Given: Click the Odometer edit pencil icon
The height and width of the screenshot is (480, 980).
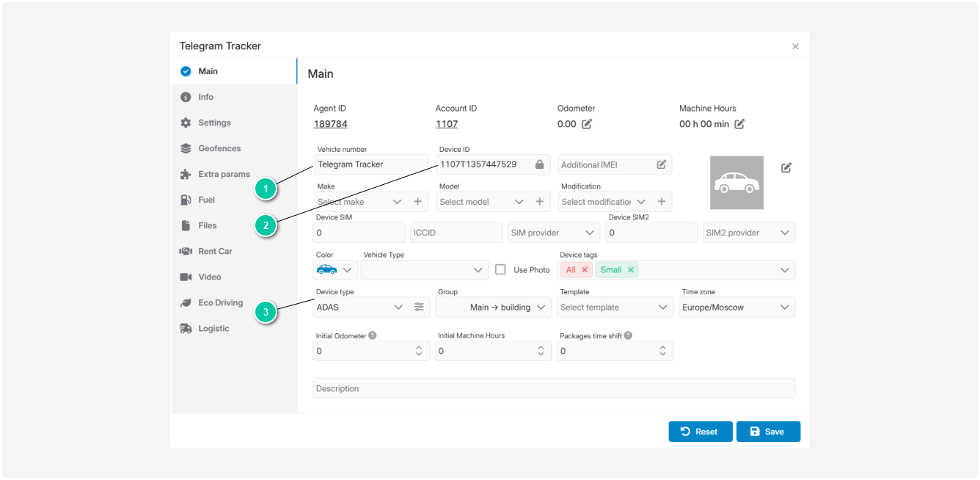Looking at the screenshot, I should coord(587,124).
